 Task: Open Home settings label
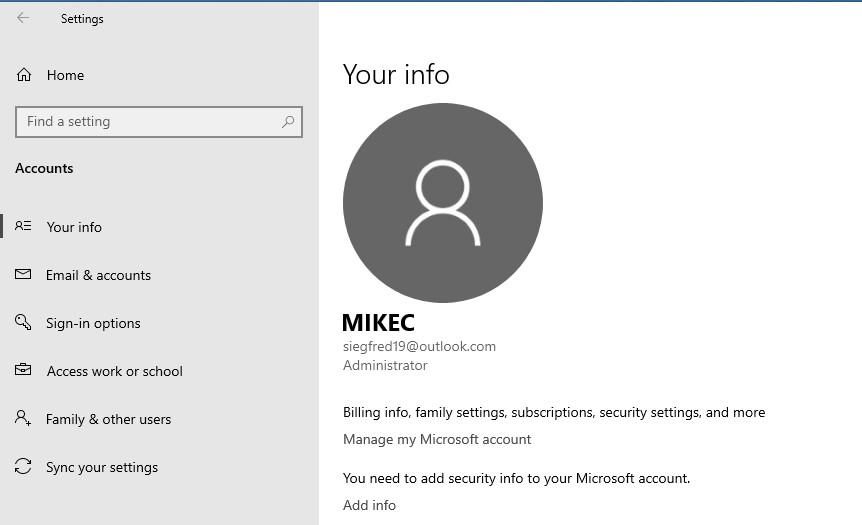[65, 75]
